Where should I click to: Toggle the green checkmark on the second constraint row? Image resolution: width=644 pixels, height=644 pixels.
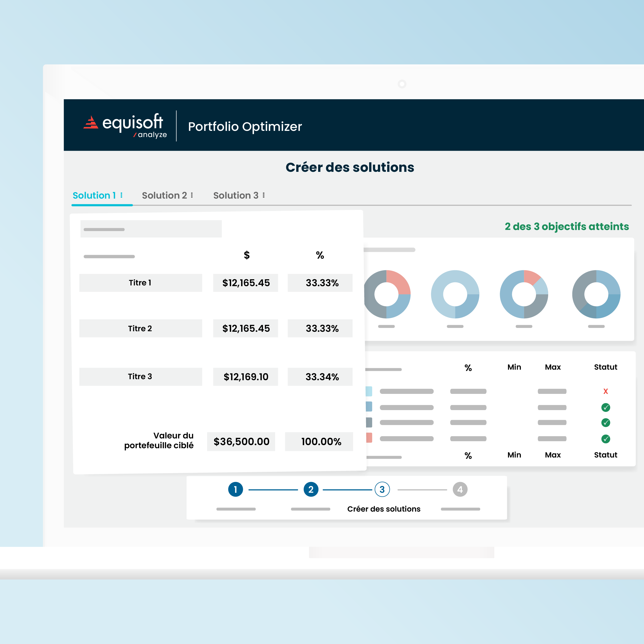click(x=606, y=407)
